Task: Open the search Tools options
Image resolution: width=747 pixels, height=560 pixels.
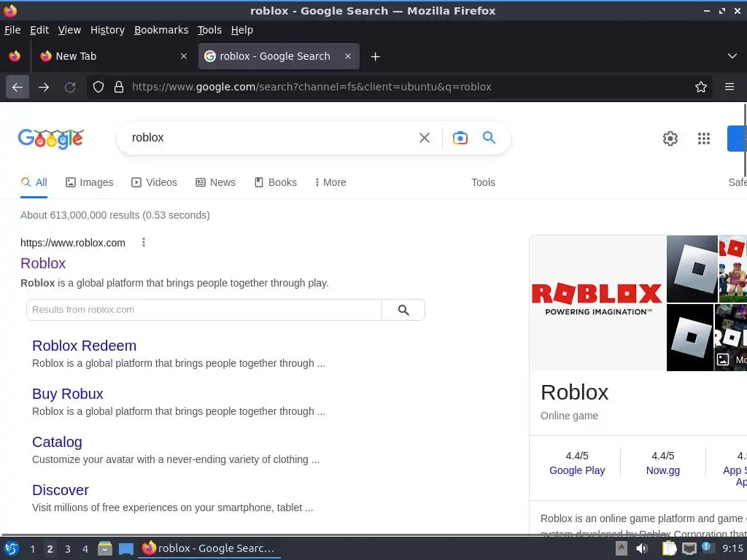Action: pyautogui.click(x=483, y=182)
